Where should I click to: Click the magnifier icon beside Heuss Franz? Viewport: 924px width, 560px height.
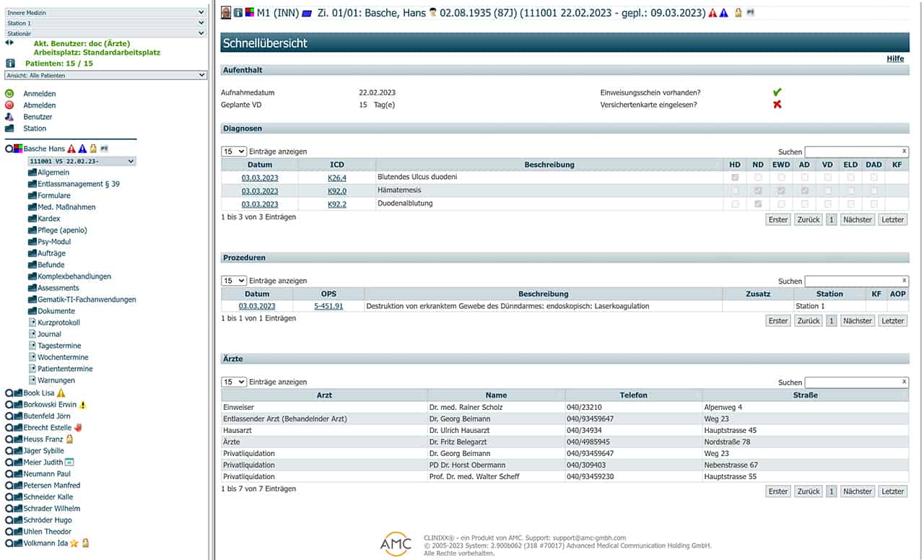point(9,439)
